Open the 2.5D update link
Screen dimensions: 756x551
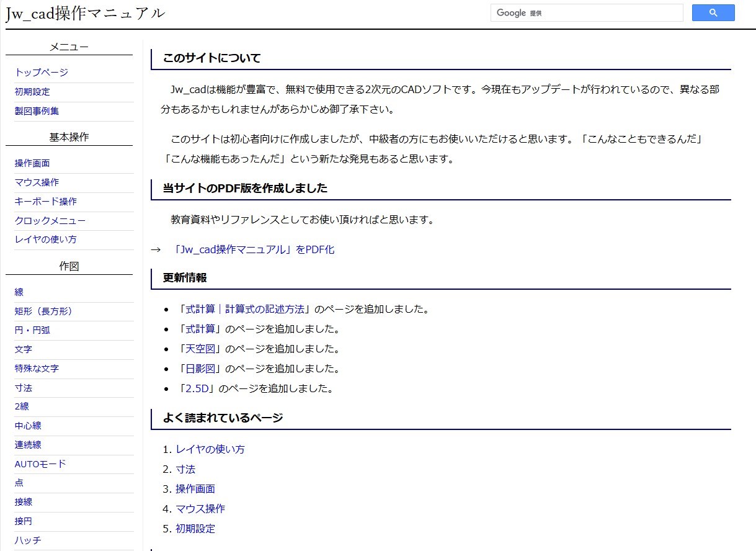pyautogui.click(x=197, y=389)
